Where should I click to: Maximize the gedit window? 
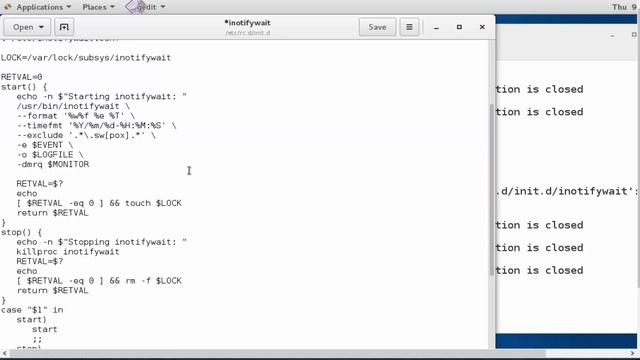[459, 27]
